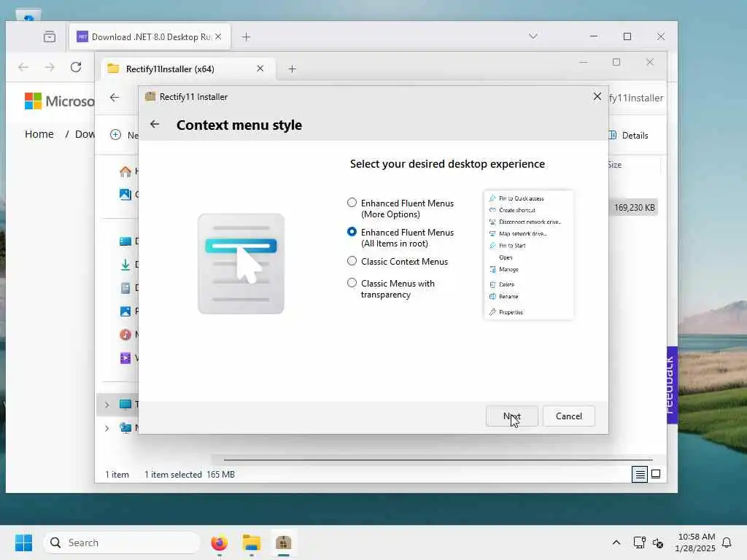Close the Rectify11Installer (x64) Explorer tab
Screen dimensions: 747x560
click(260, 69)
